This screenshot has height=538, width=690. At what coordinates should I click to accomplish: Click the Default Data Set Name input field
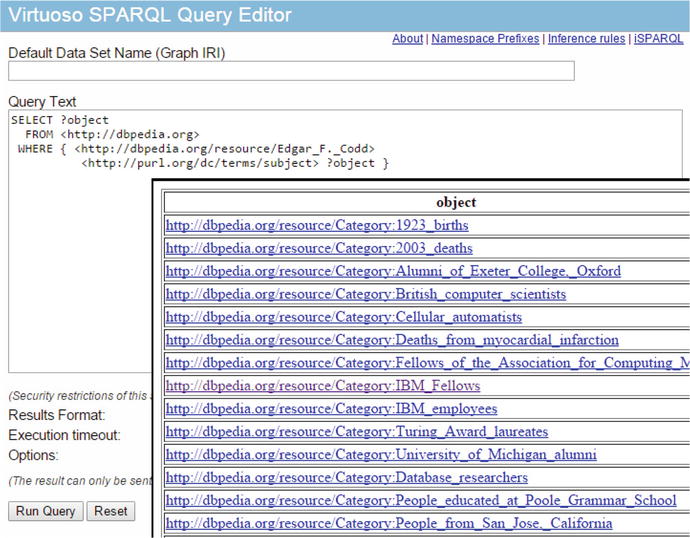click(x=291, y=71)
